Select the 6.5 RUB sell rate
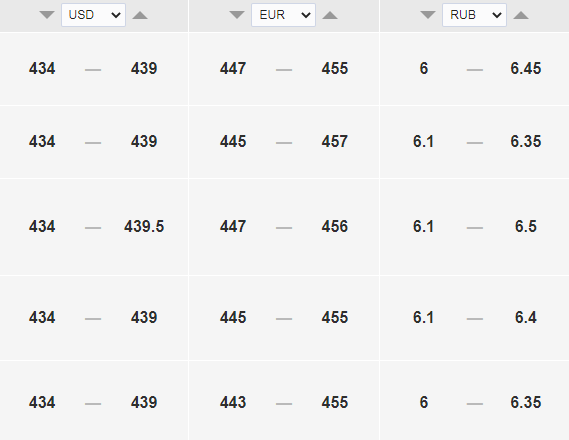The height and width of the screenshot is (440, 569). (526, 227)
